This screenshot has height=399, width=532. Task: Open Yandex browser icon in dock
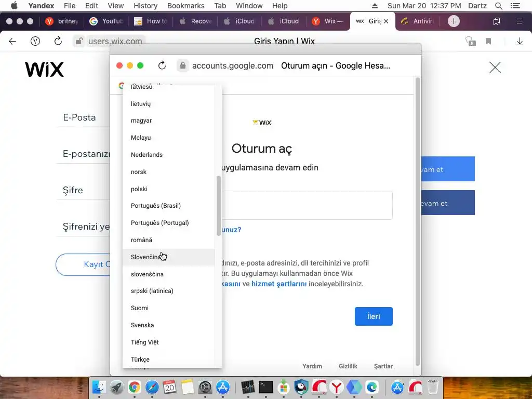[x=337, y=387]
